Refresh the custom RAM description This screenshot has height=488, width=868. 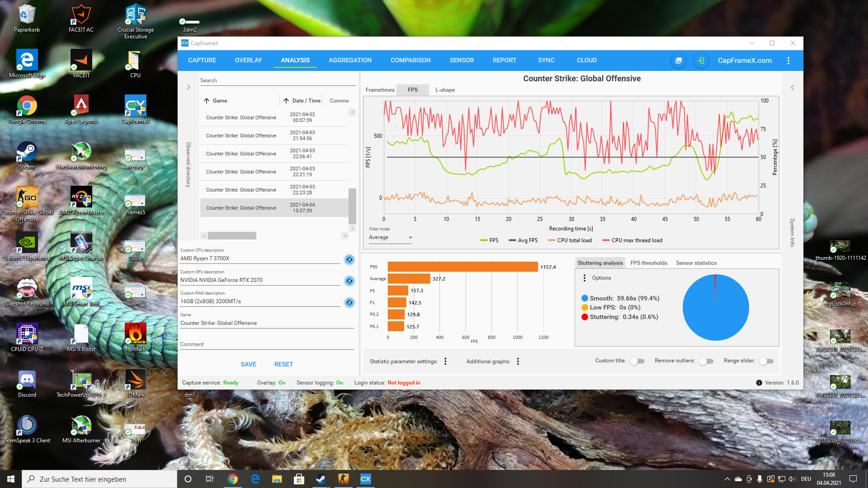[349, 302]
